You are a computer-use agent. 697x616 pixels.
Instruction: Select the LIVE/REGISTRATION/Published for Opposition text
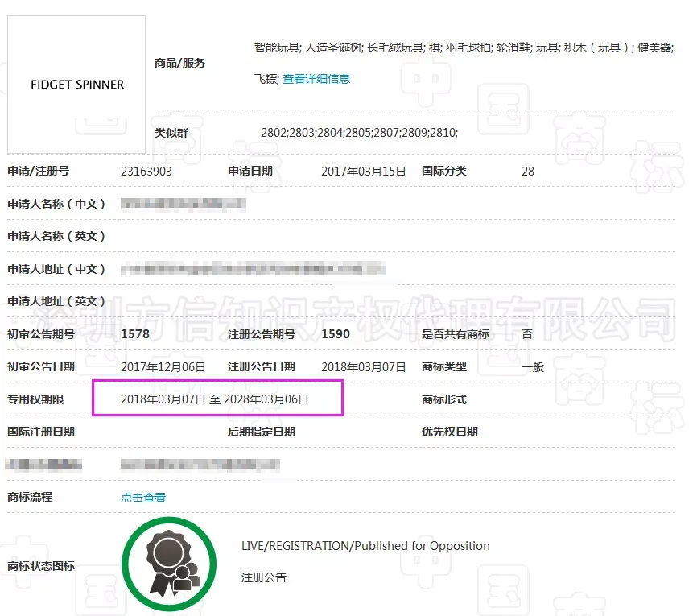(365, 546)
